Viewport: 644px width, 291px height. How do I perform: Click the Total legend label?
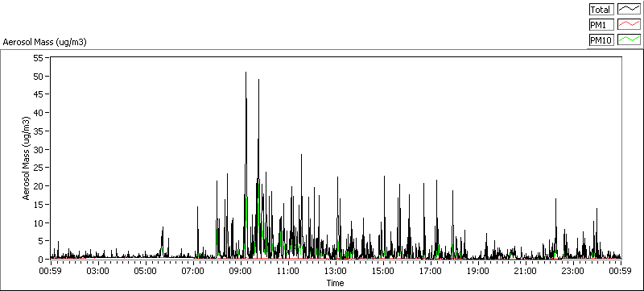tap(601, 10)
